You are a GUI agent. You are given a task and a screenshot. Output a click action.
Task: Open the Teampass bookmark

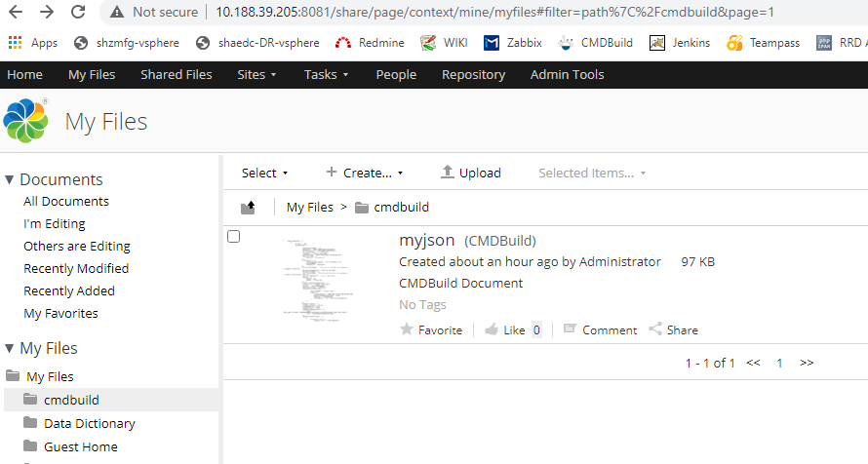coord(764,43)
